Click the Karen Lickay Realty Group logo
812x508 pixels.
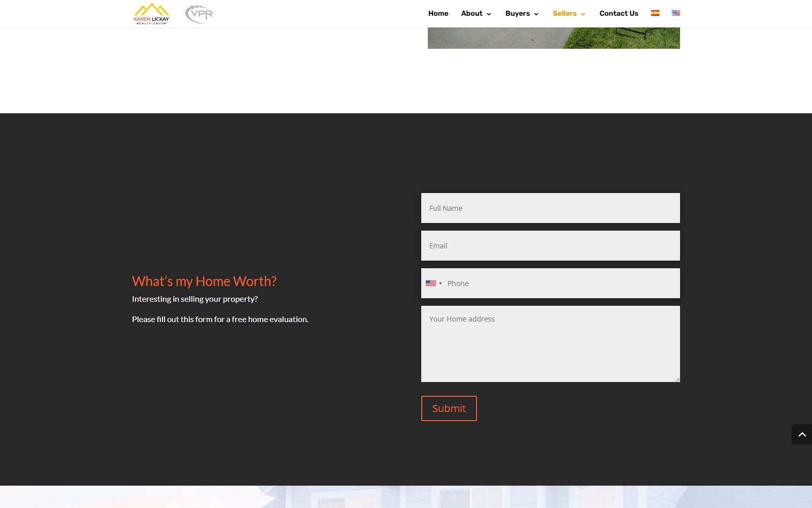[151, 14]
